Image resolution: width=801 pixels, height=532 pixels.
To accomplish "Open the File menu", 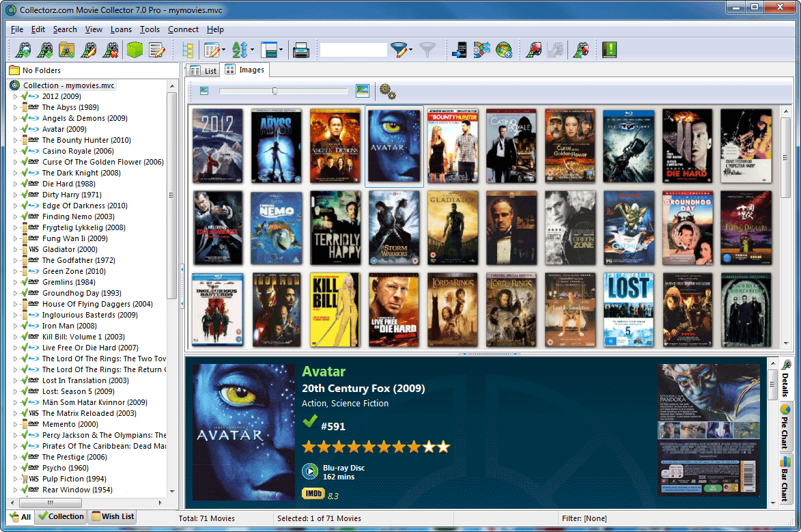I will coord(17,29).
